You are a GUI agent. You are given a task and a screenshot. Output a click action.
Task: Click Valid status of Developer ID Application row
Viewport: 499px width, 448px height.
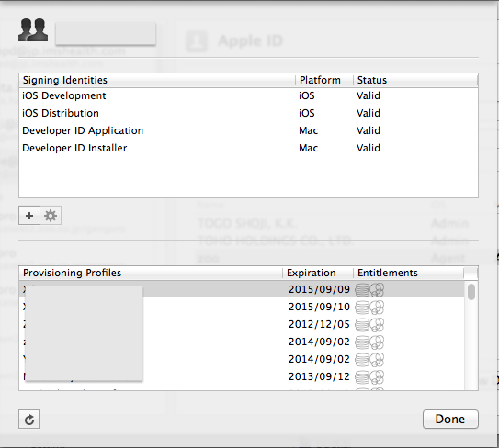[369, 130]
